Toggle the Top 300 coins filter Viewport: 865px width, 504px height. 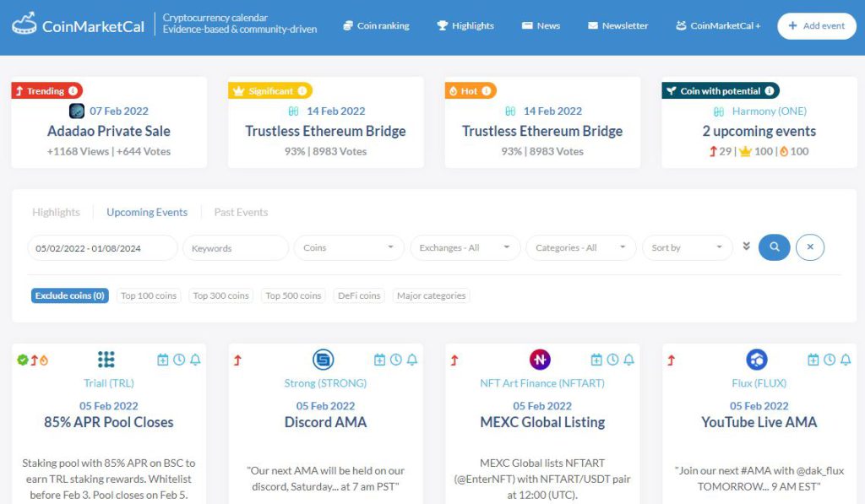220,295
